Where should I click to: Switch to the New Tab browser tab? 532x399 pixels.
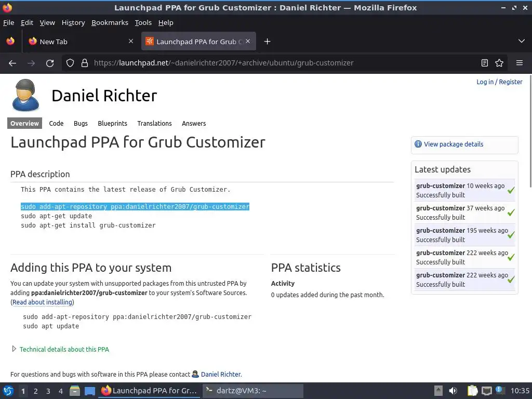pos(82,42)
